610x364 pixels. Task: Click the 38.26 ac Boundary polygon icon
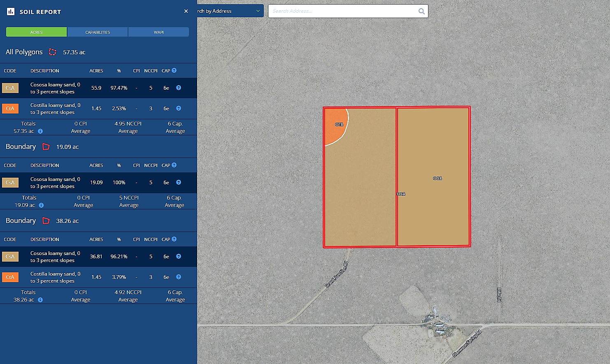[46, 221]
